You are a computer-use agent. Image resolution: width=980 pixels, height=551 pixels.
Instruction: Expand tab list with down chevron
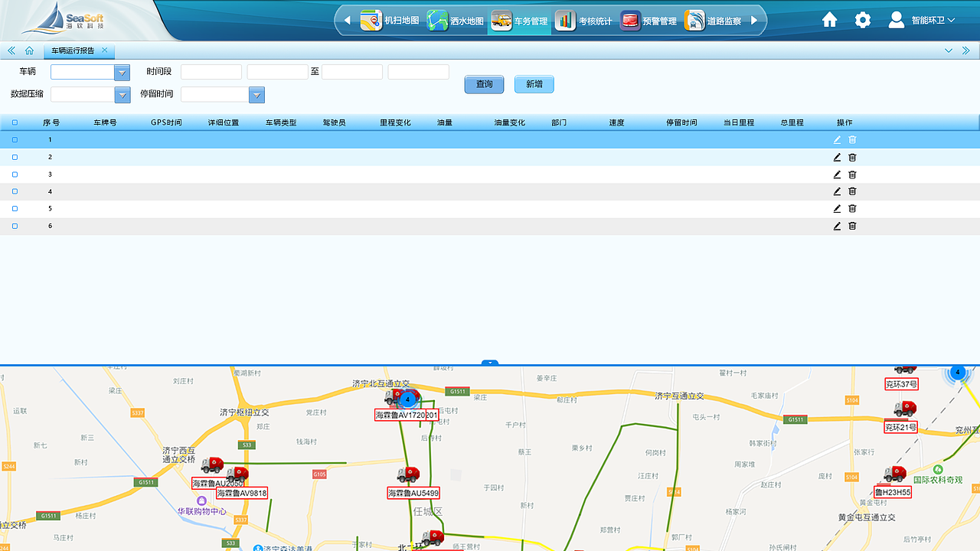click(x=949, y=51)
